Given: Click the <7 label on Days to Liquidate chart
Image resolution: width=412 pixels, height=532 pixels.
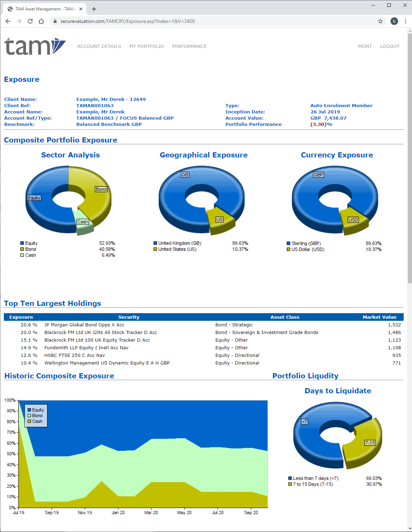Looking at the screenshot, I should 304,422.
